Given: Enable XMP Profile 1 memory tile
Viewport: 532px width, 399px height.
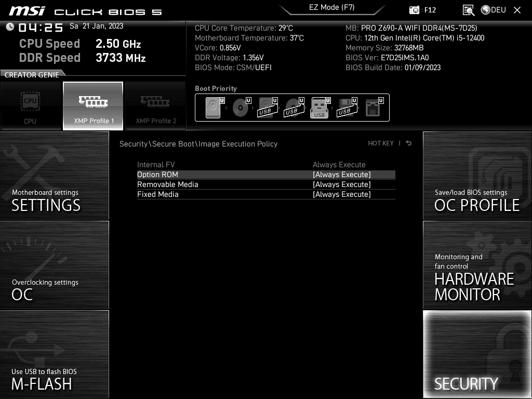Looking at the screenshot, I should point(93,106).
